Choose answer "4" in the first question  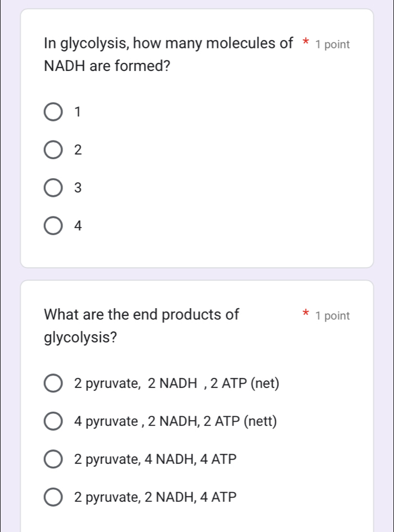(53, 226)
